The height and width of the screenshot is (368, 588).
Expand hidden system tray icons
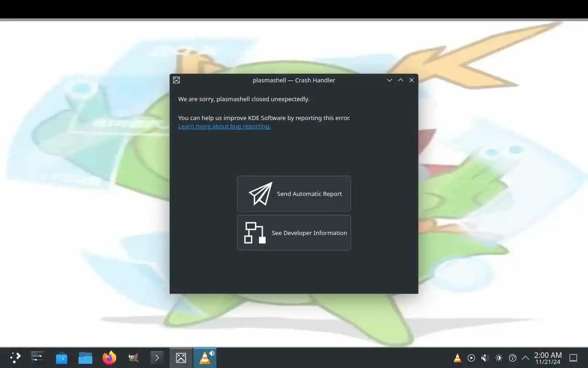pos(526,358)
